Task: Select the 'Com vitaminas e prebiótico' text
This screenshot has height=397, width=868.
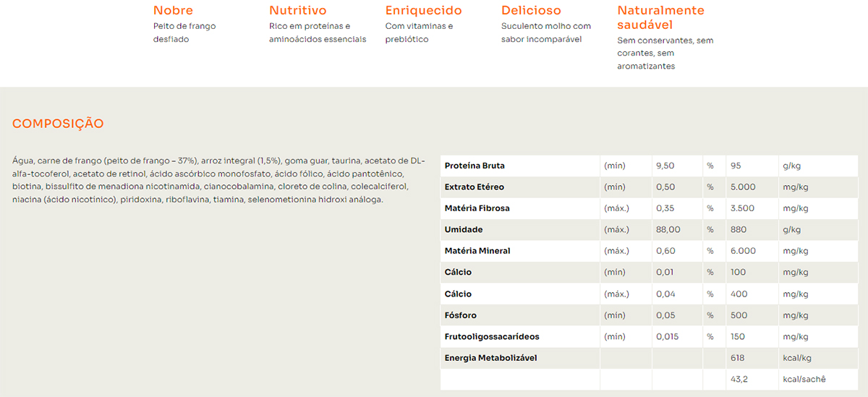Action: click(419, 33)
